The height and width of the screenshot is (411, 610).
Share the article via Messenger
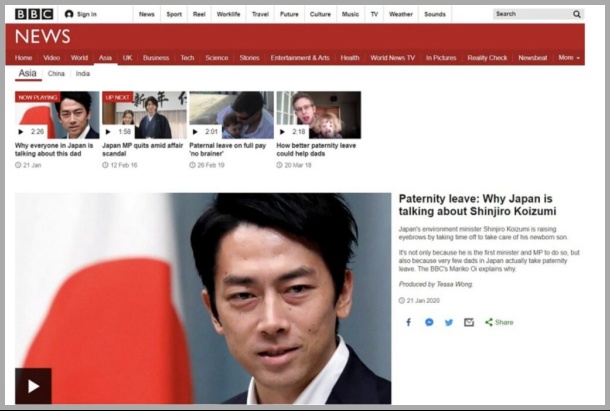429,322
